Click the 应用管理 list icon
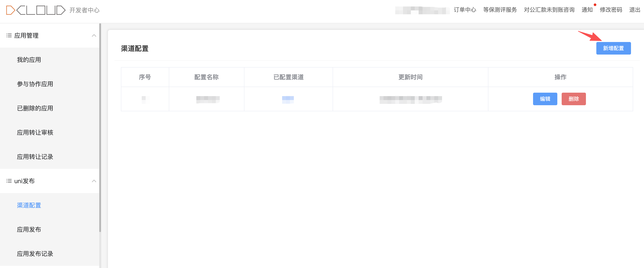Viewport: 644px width, 268px height. [x=9, y=36]
